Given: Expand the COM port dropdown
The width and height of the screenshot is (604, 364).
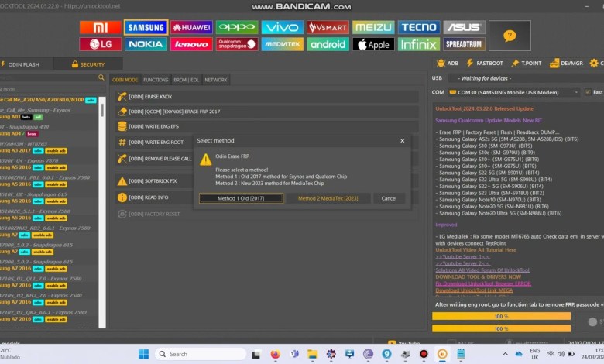Looking at the screenshot, I should (577, 92).
